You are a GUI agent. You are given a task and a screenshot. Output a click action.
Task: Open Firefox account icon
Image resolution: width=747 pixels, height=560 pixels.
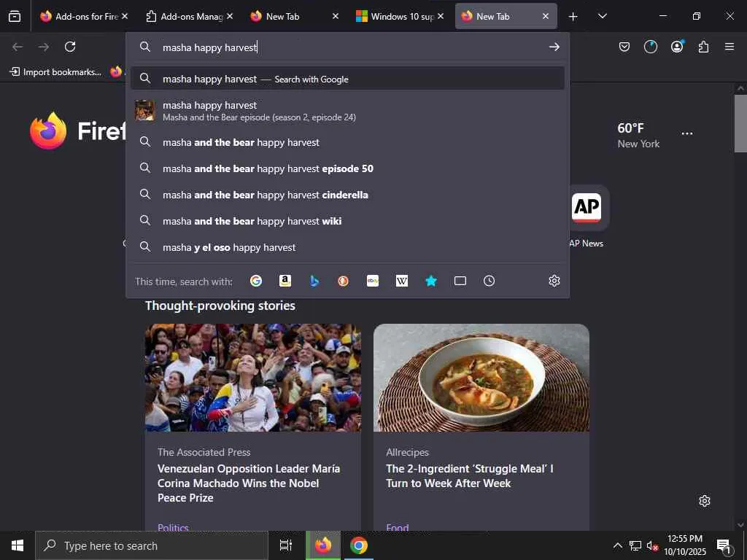click(x=677, y=46)
